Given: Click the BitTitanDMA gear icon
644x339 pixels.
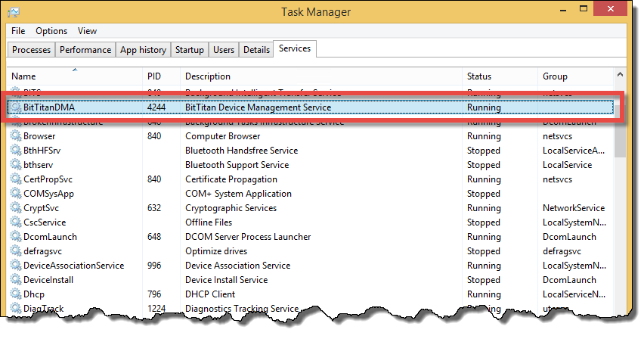Looking at the screenshot, I should click(x=16, y=107).
